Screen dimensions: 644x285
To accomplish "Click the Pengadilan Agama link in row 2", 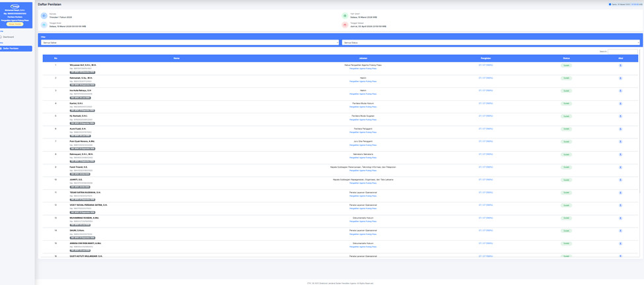I will click(363, 81).
